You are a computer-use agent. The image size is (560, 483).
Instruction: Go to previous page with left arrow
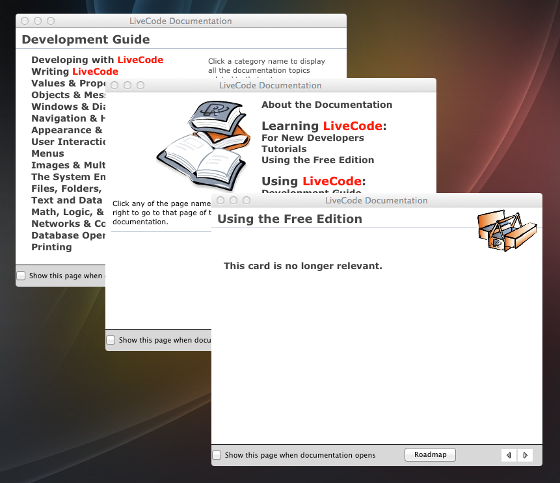(x=509, y=455)
